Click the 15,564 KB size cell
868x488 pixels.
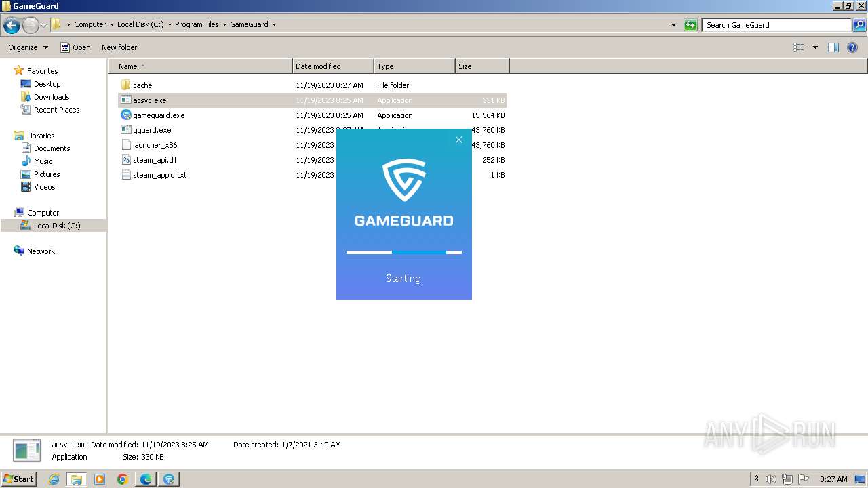pos(488,115)
